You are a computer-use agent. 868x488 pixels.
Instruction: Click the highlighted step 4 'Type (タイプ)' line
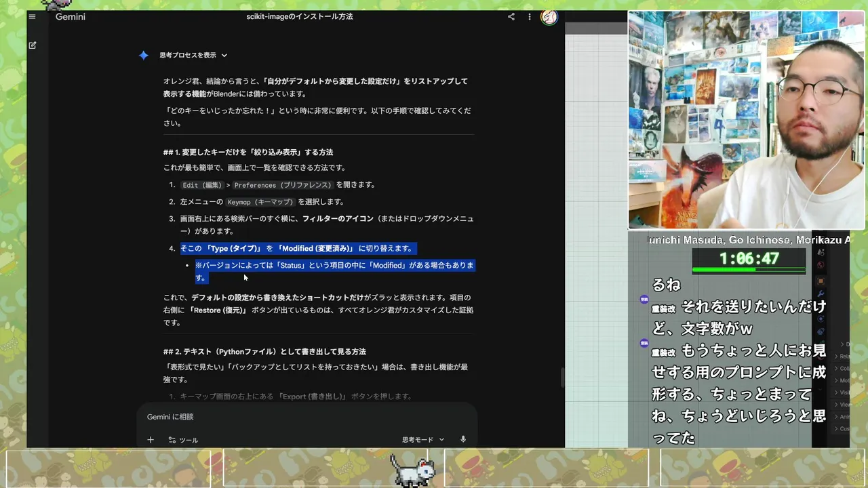[297, 249]
